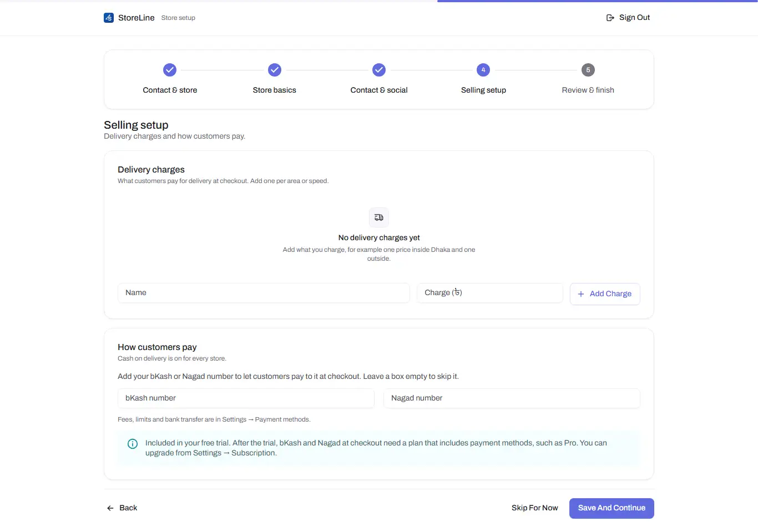Click the StoreLine brand name
The height and width of the screenshot is (532, 758).
click(x=137, y=18)
